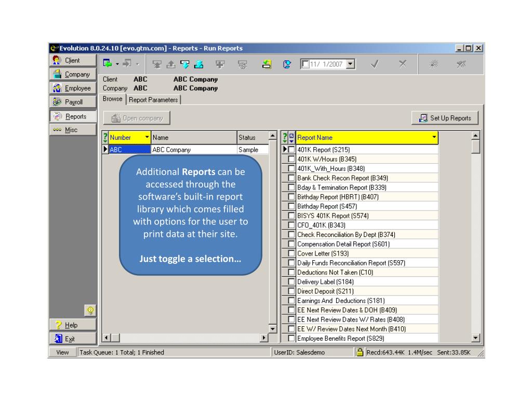Switch to the Report Parameters tab
Screen dimensions: 532x399
153,100
